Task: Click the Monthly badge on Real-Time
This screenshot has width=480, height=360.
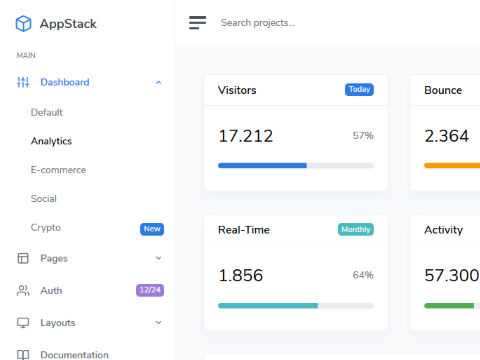Action: 356,229
